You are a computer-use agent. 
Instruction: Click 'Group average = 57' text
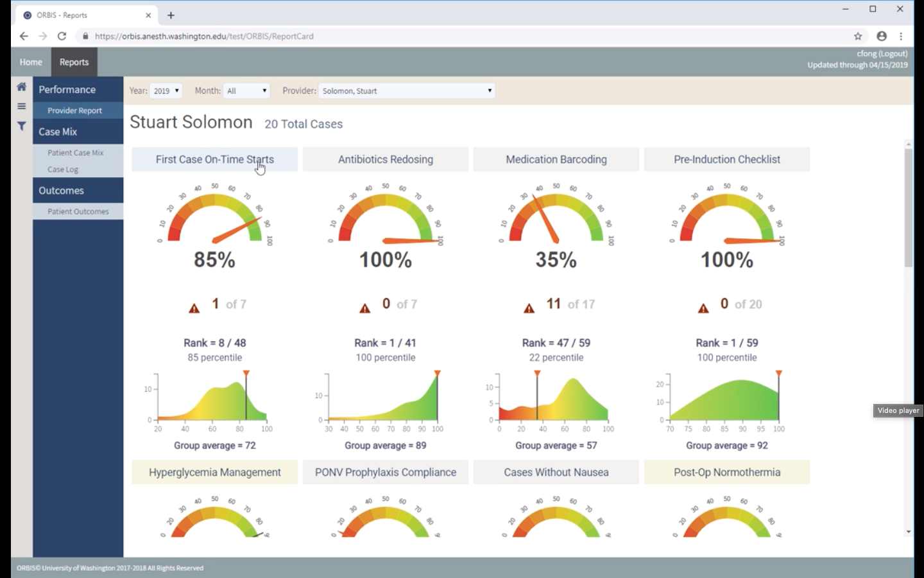pyautogui.click(x=556, y=445)
